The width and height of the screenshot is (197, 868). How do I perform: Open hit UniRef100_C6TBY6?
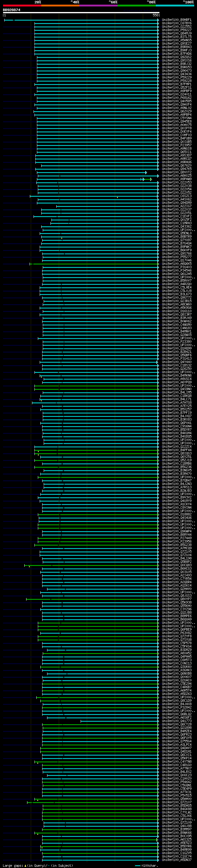(176, 23)
